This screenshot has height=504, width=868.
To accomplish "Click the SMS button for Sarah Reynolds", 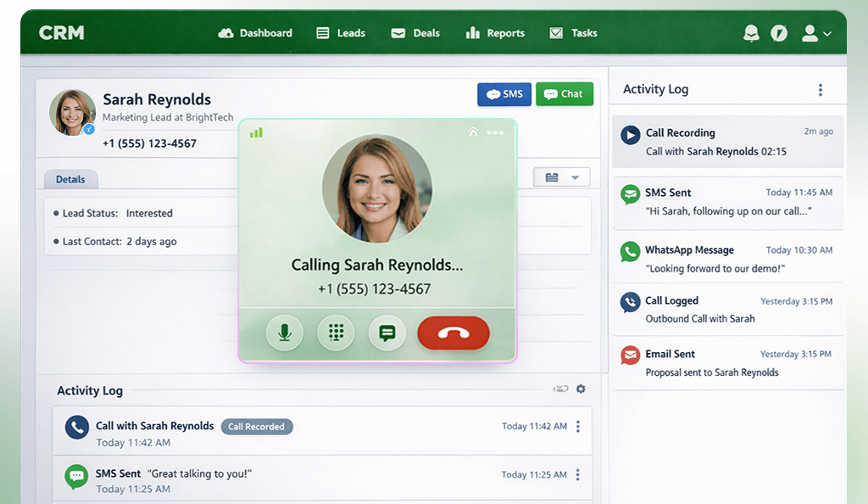I will pos(504,94).
